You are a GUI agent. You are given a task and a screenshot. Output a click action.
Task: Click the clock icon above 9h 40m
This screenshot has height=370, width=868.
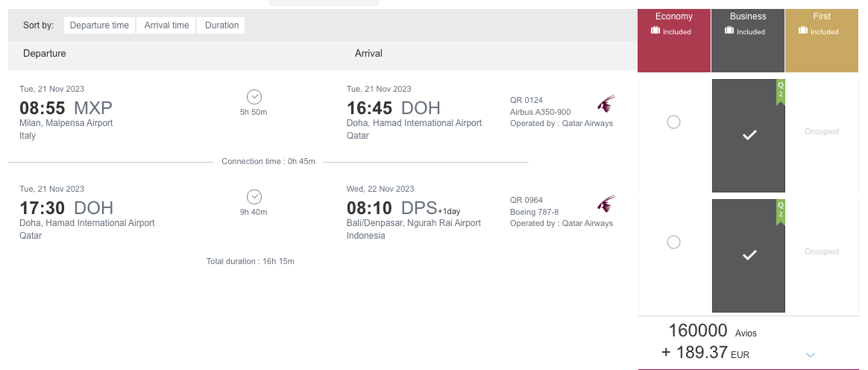(x=254, y=197)
